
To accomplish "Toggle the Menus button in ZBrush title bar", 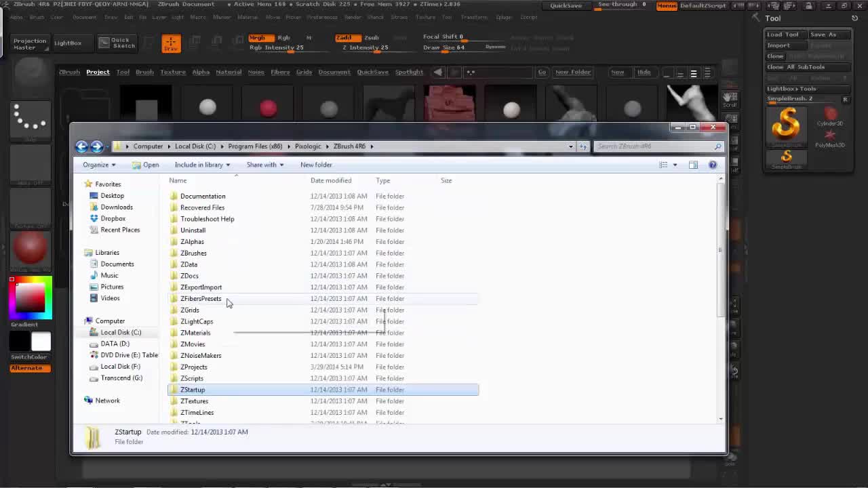I will (667, 5).
